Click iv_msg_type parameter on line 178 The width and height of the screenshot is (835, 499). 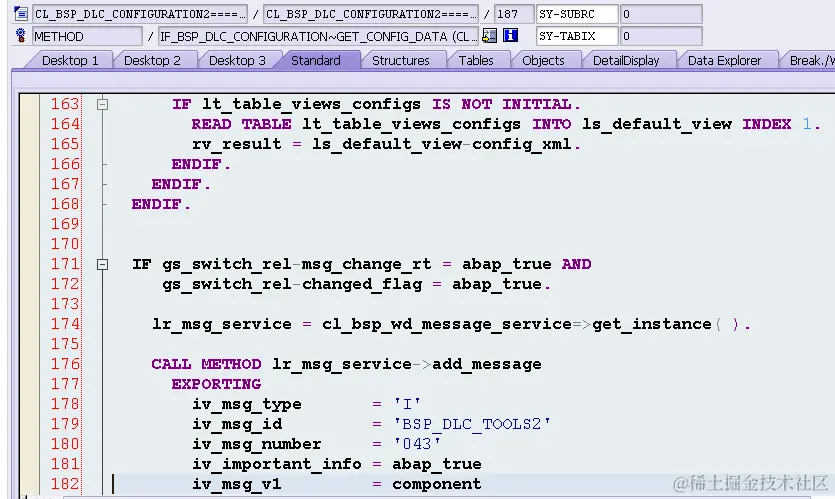point(247,405)
